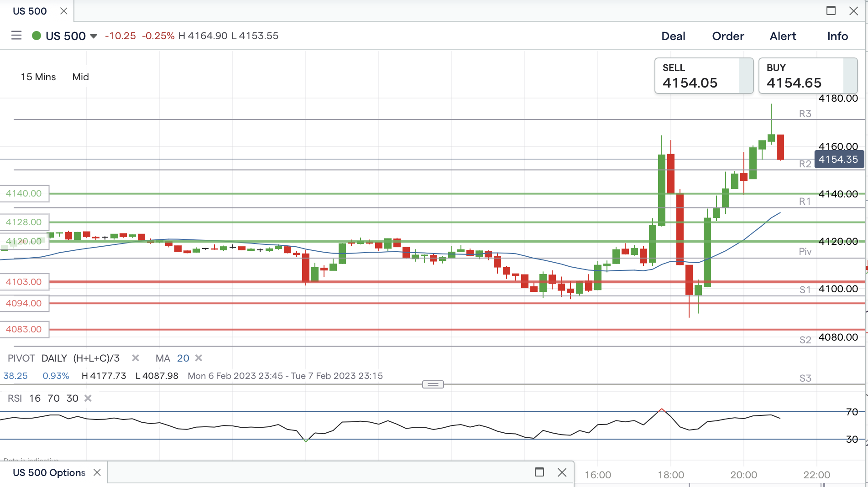The height and width of the screenshot is (487, 868).
Task: Close the US 500 Options tab
Action: pos(97,472)
